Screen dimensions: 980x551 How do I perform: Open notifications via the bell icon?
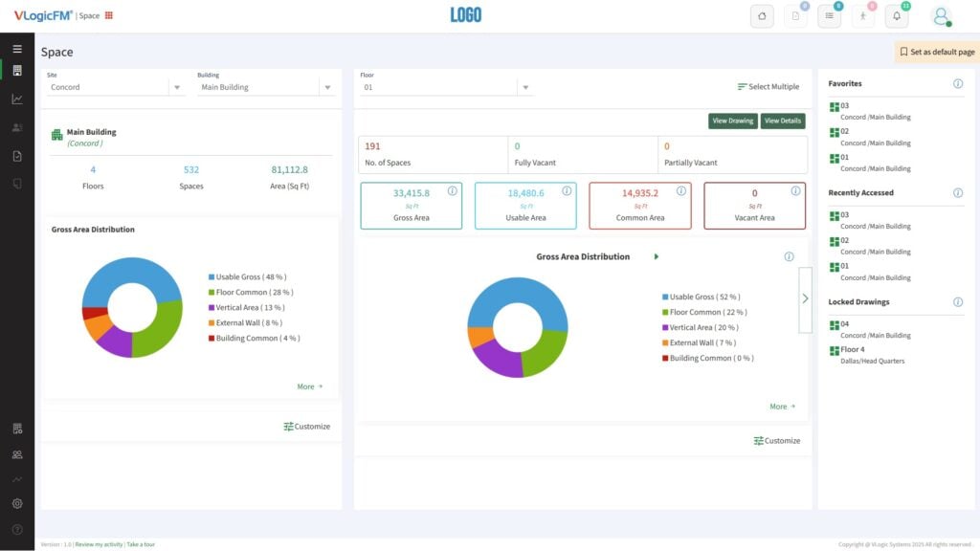click(898, 16)
